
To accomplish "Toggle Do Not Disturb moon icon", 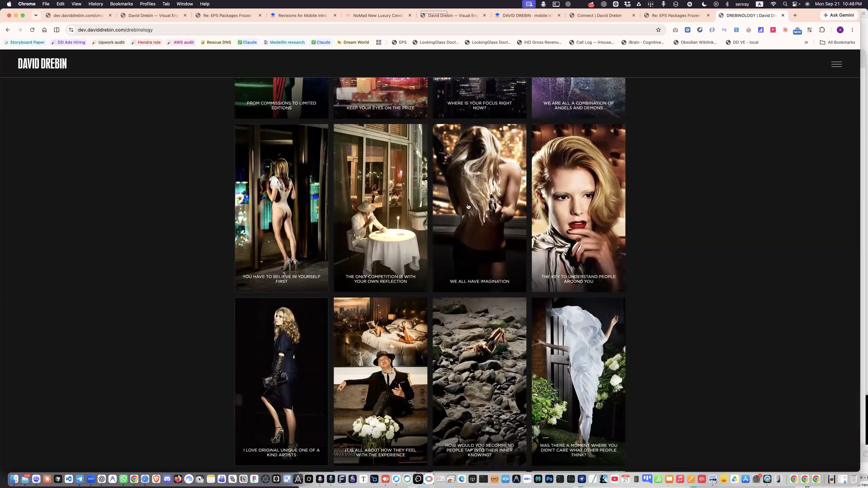I will 704,4.
